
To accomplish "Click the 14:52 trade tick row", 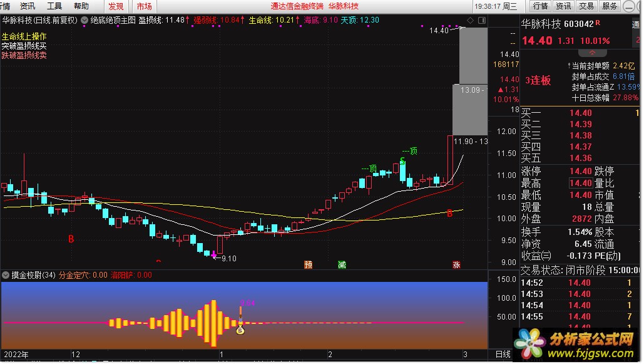I will pyautogui.click(x=580, y=283).
